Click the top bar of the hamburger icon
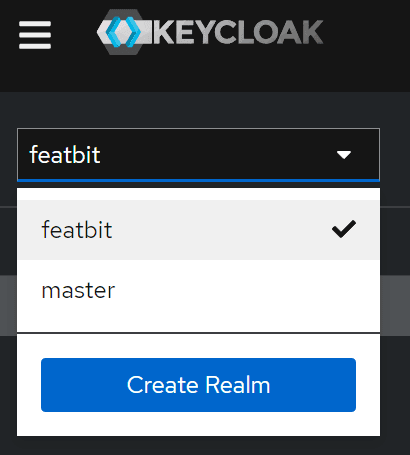The image size is (410, 455). click(x=35, y=24)
